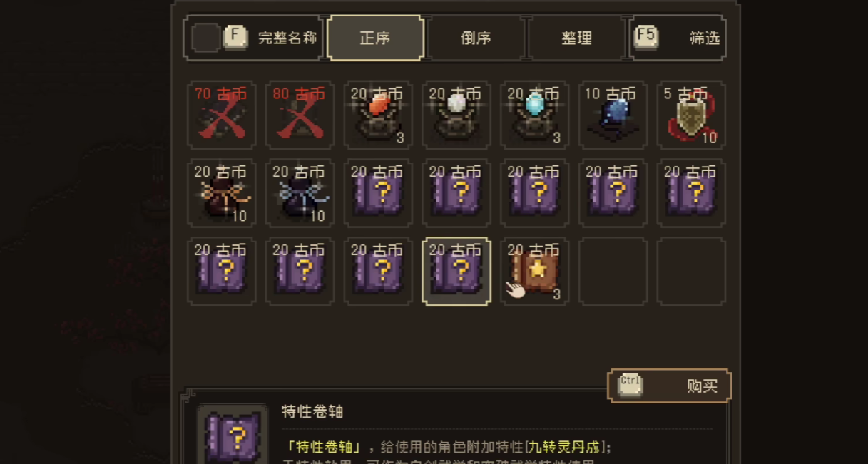Click the 购买 purchase button
The height and width of the screenshot is (464, 868).
tap(669, 386)
